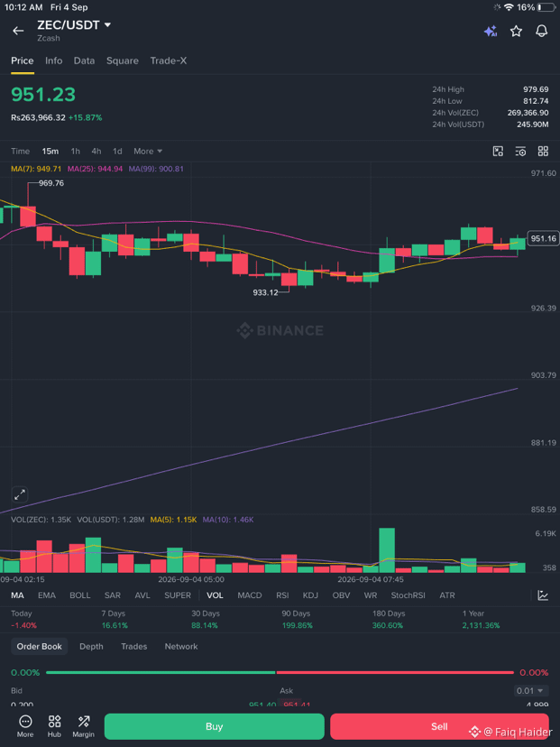Tap the back arrow icon
The width and height of the screenshot is (560, 747).
click(18, 31)
